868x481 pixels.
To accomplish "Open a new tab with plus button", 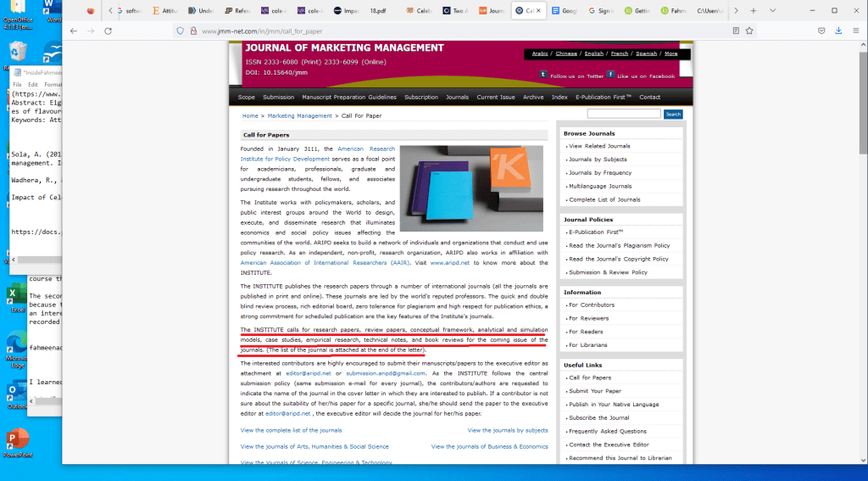I will tap(754, 10).
